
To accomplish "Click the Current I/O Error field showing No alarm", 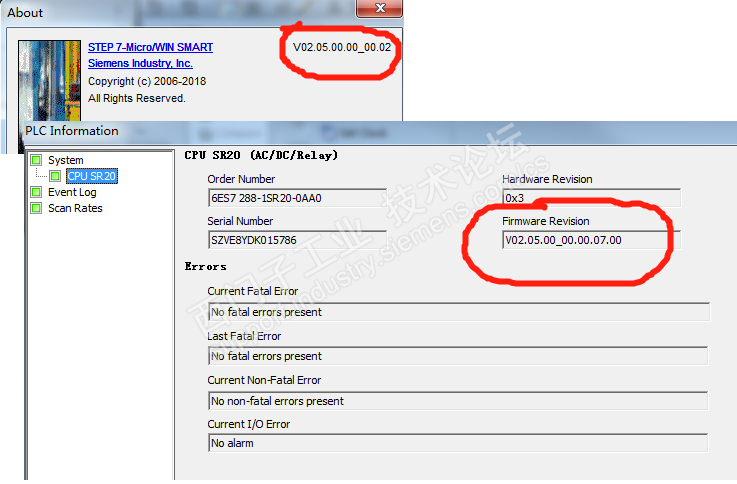I will [458, 443].
